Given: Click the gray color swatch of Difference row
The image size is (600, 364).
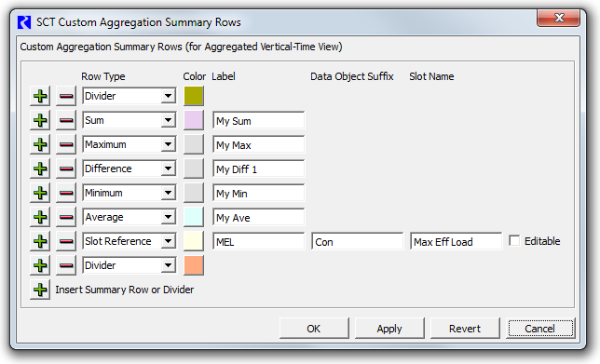Looking at the screenshot, I should [x=194, y=169].
